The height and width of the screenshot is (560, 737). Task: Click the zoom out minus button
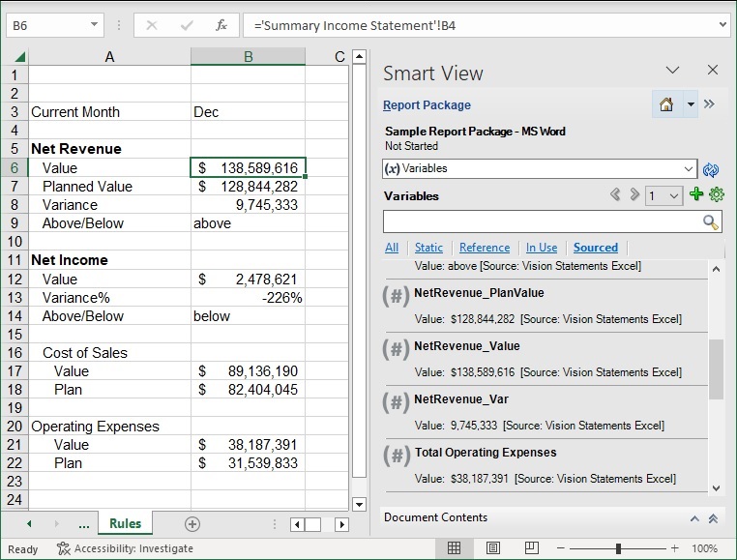(560, 548)
